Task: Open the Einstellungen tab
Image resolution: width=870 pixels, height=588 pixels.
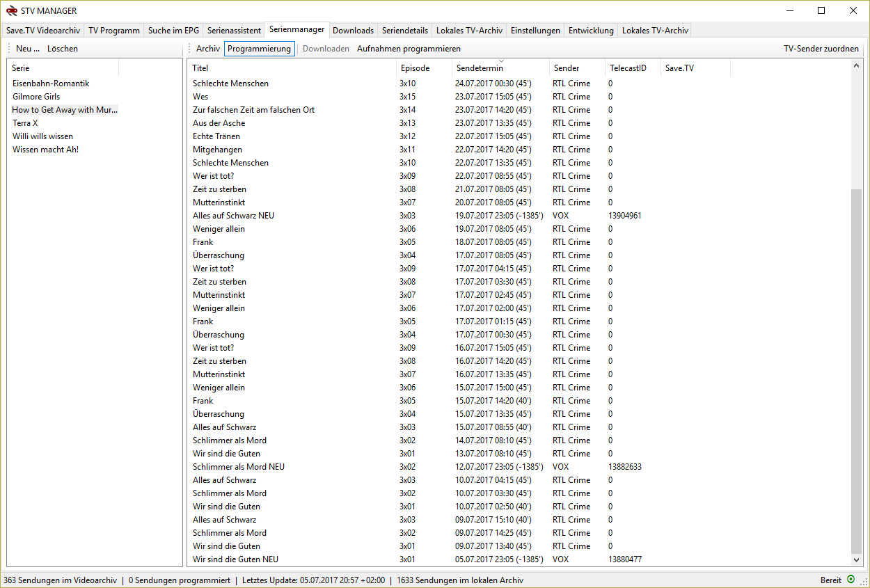Action: point(535,31)
